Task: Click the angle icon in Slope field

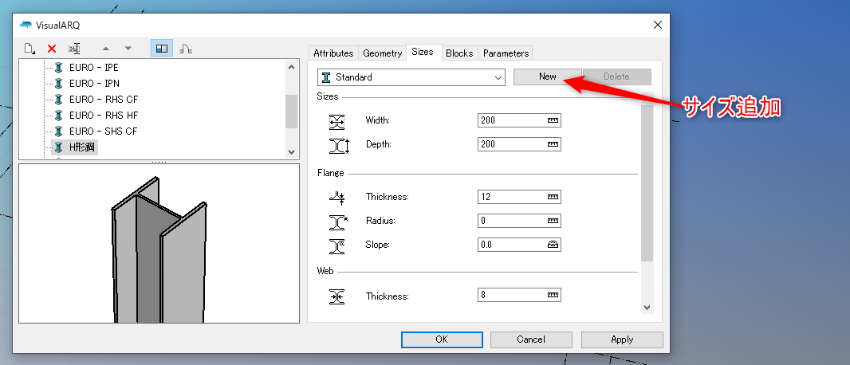Action: coord(552,245)
